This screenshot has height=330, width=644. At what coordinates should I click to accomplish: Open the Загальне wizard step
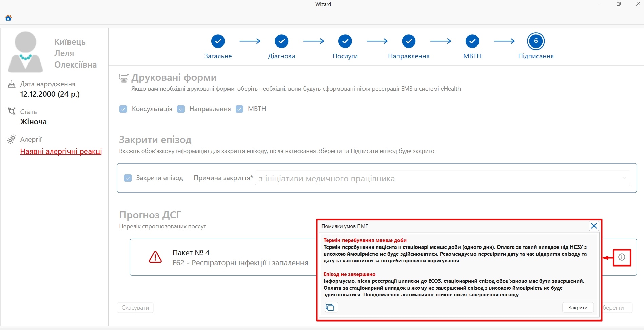[x=218, y=41]
